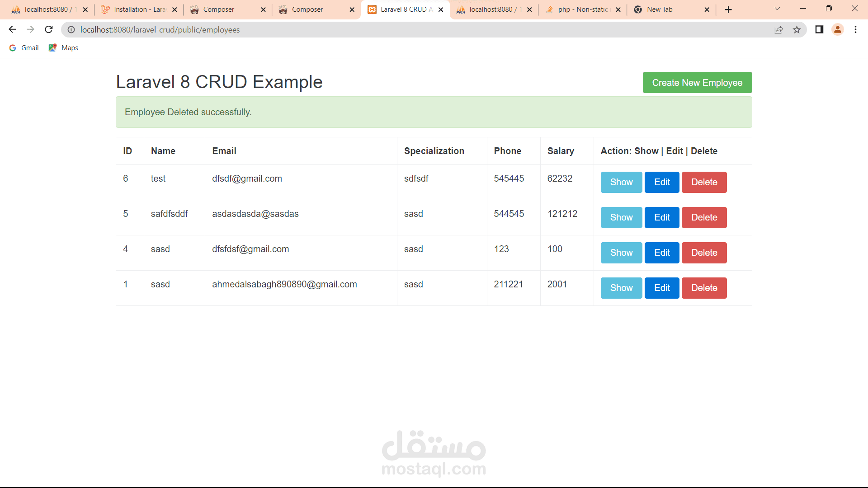Click the share page icon
This screenshot has height=488, width=868.
coord(778,30)
